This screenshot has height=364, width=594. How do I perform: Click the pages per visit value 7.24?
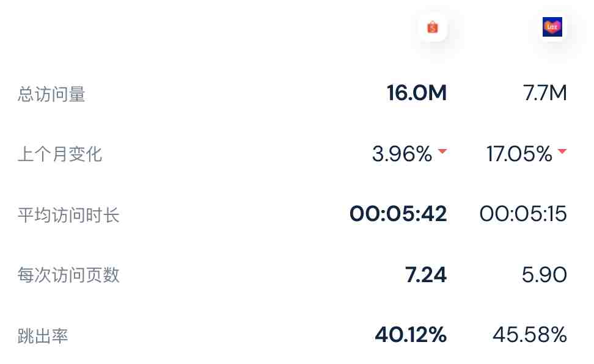click(x=426, y=275)
